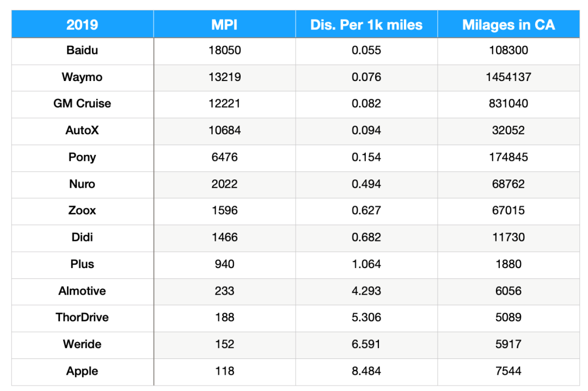Click Zoox's mileage value 67015

point(508,211)
